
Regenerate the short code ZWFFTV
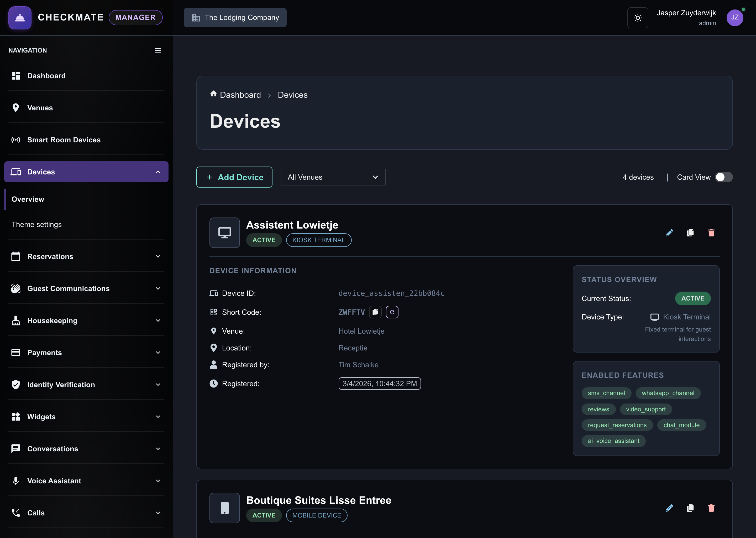click(392, 312)
